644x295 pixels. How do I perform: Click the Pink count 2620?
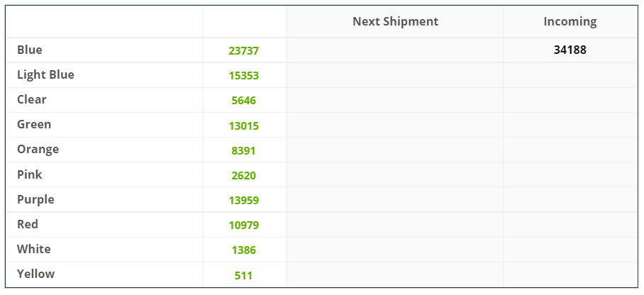(243, 175)
